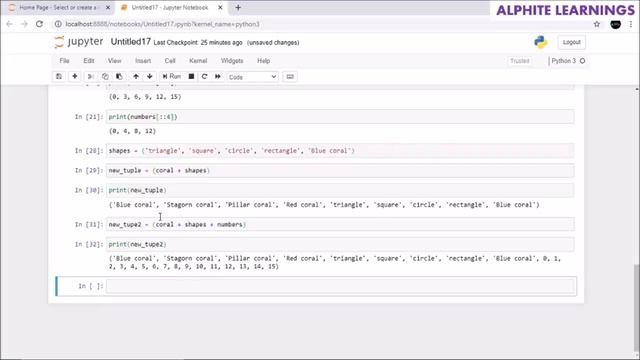Interrupt the kernel stop icon
This screenshot has height=360, width=640.
pos(191,77)
